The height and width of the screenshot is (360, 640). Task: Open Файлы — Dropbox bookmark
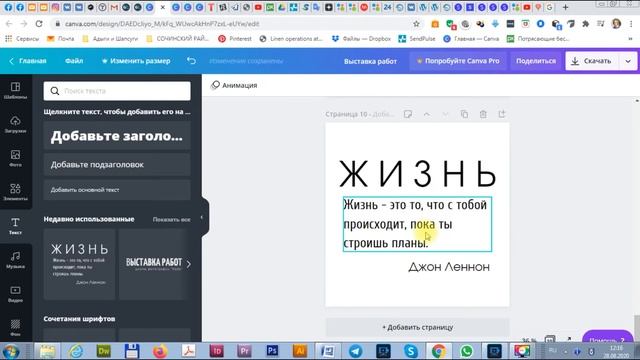pyautogui.click(x=362, y=39)
